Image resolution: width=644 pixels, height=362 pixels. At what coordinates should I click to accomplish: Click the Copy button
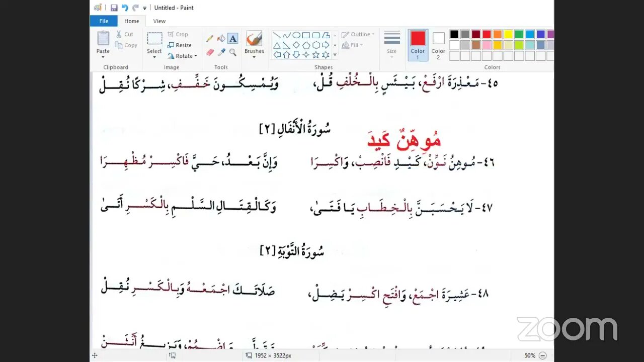(126, 45)
